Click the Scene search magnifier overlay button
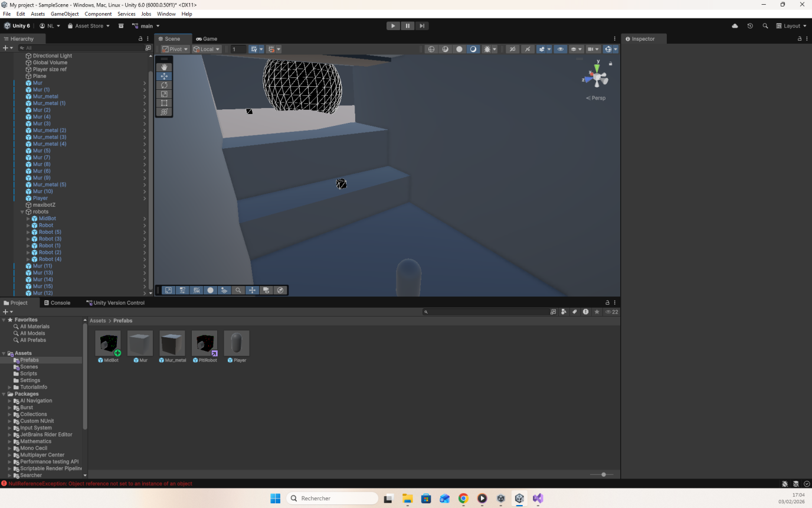 [x=238, y=290]
